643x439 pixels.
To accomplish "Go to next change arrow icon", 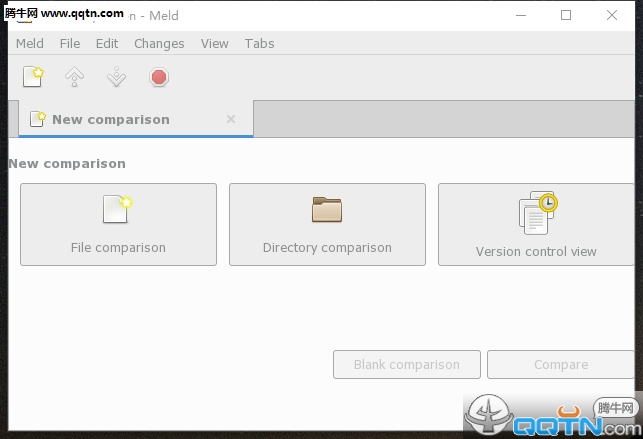I will 116,77.
